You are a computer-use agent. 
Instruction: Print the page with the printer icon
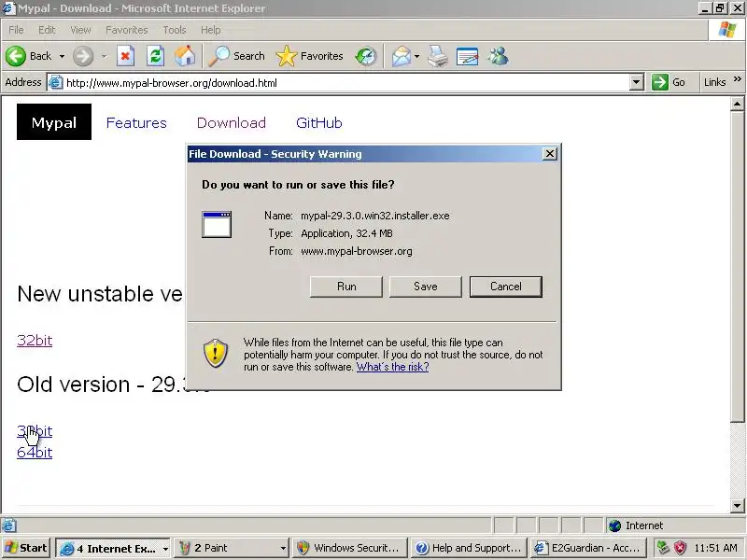coord(437,56)
